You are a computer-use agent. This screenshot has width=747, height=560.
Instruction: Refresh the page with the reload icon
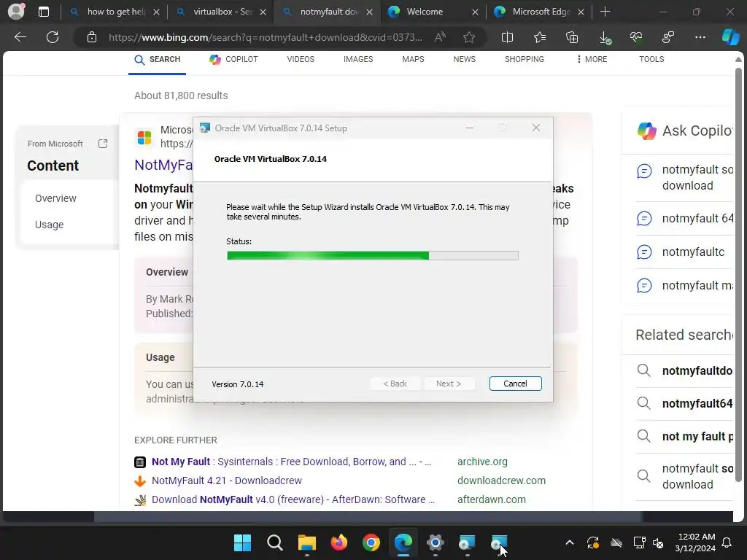tap(53, 37)
